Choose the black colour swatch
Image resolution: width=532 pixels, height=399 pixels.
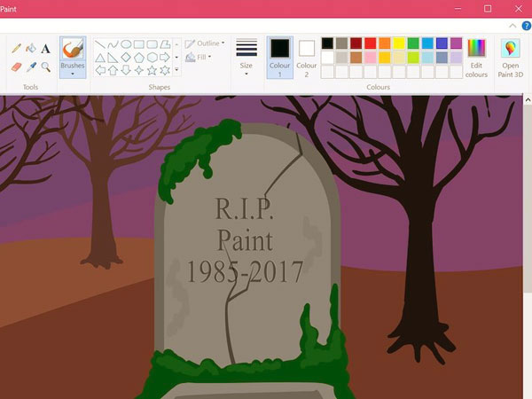click(x=327, y=43)
